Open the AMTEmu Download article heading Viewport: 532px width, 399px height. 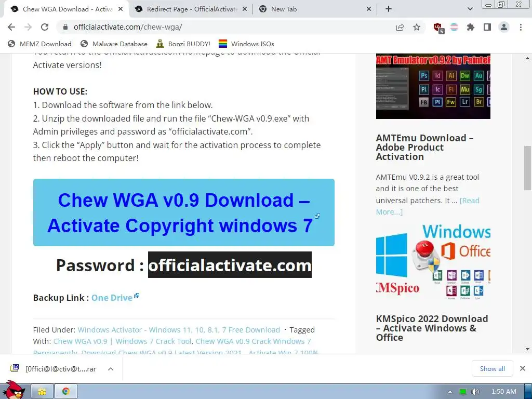coord(424,147)
